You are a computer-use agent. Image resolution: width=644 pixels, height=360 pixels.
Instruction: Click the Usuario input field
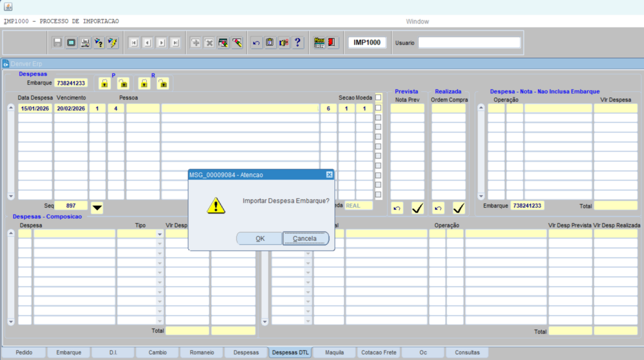[x=469, y=43]
